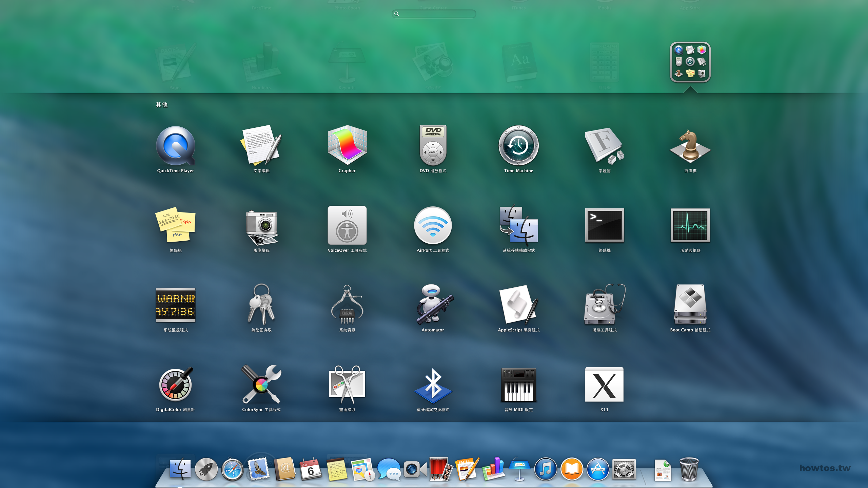Open 畫面擷取 Grab app
This screenshot has height=488, width=868.
[x=347, y=384]
